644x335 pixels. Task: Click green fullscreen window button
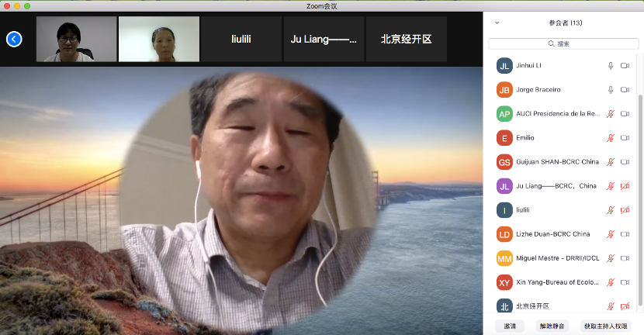tap(27, 5)
